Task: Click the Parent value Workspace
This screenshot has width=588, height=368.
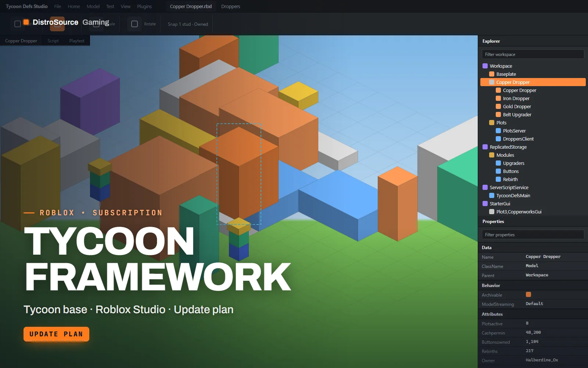Action: 537,275
